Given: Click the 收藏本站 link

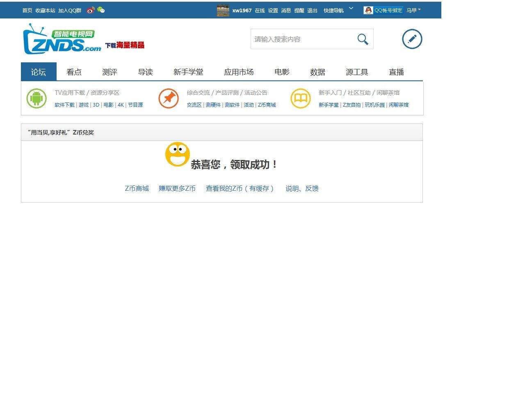Looking at the screenshot, I should (x=45, y=11).
